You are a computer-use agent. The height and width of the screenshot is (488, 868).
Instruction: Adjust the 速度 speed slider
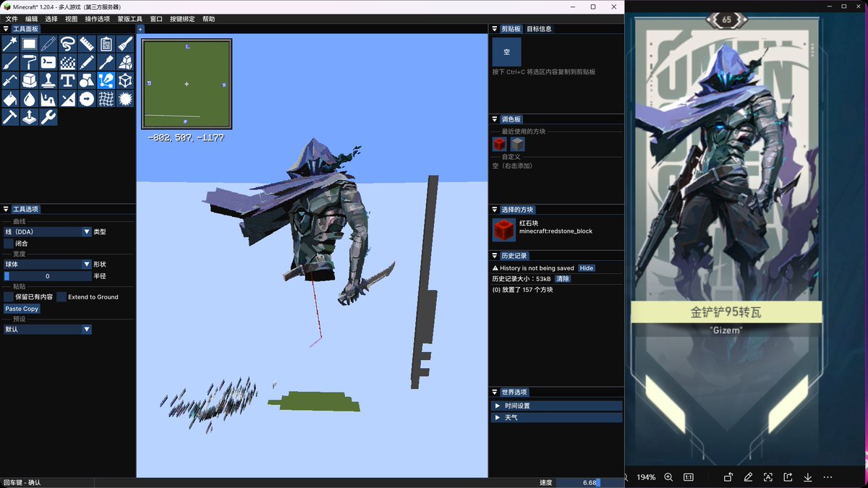[590, 482]
